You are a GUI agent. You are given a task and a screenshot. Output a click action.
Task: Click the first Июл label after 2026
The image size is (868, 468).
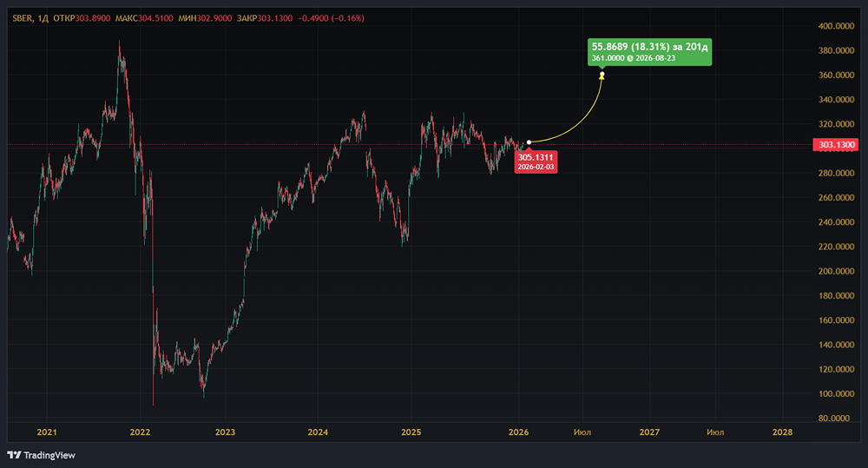[x=582, y=432]
